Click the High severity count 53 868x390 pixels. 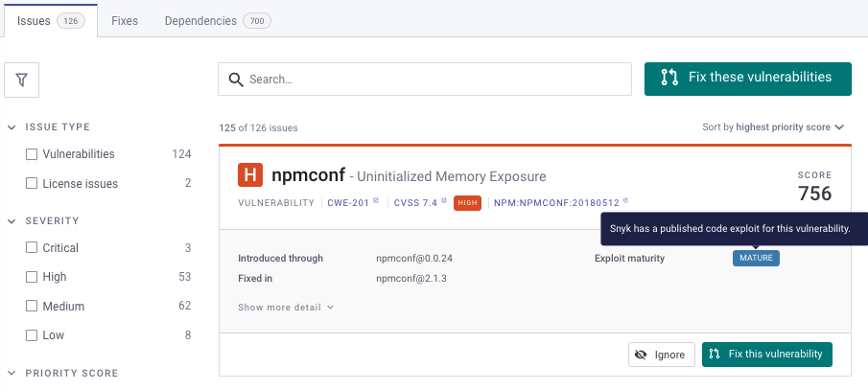[x=185, y=277]
